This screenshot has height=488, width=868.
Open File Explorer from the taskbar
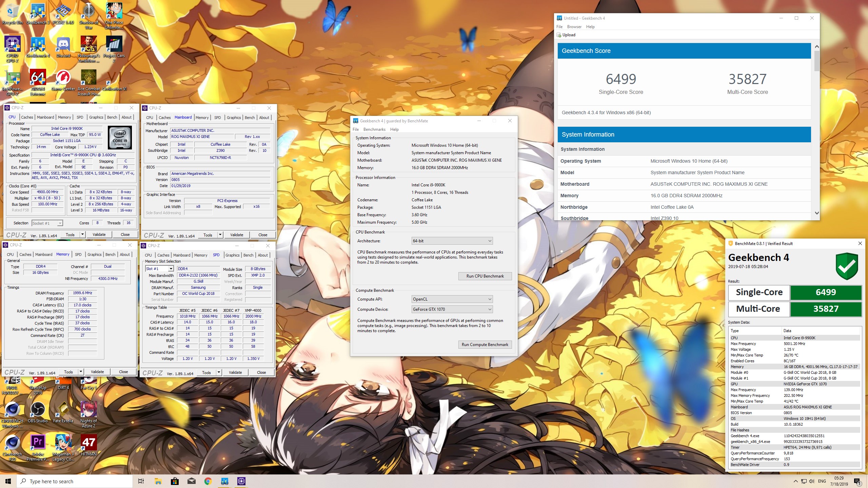(158, 481)
